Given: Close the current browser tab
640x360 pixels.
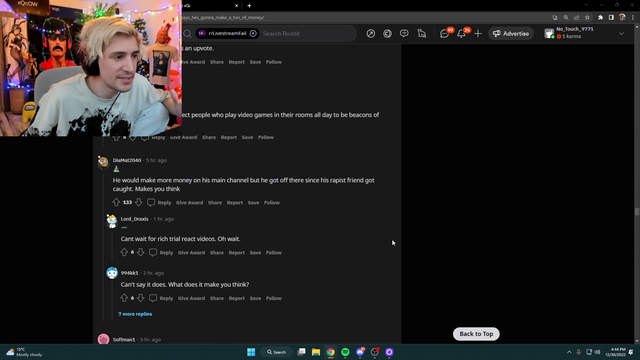Looking at the screenshot, I should pyautogui.click(x=236, y=6).
